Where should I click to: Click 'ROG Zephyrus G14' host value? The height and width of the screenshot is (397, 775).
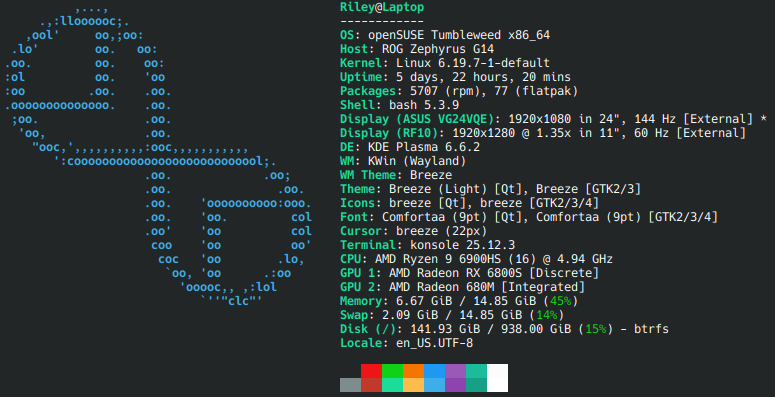(438, 49)
